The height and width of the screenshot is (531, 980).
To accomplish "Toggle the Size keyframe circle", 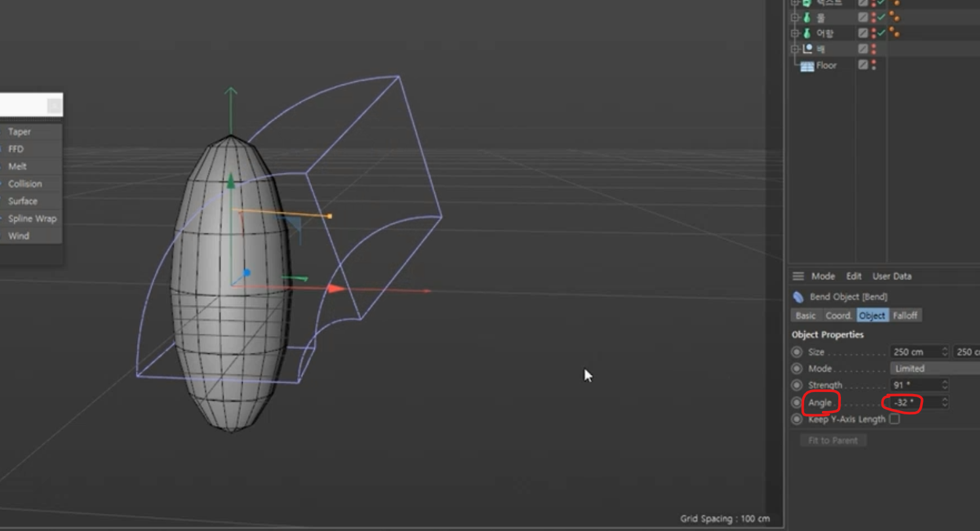I will [x=797, y=352].
